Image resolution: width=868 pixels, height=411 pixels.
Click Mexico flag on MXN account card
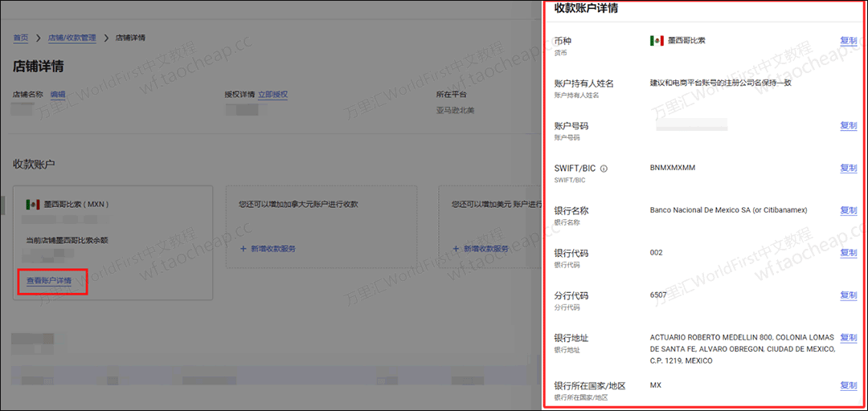[33, 204]
